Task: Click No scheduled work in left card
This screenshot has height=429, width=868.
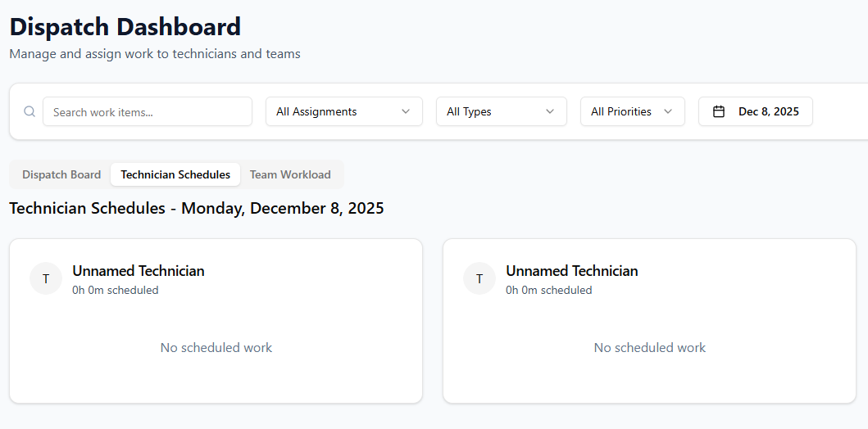Action: [216, 348]
